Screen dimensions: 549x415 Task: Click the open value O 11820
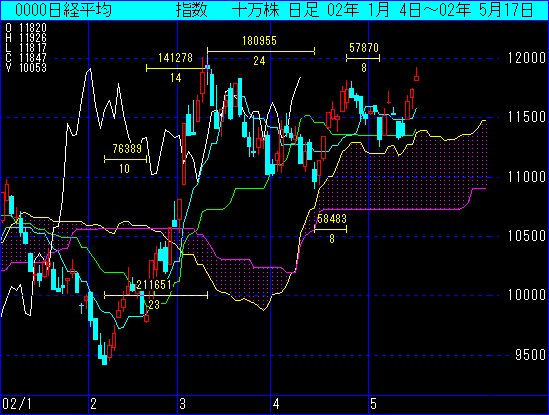pos(26,28)
